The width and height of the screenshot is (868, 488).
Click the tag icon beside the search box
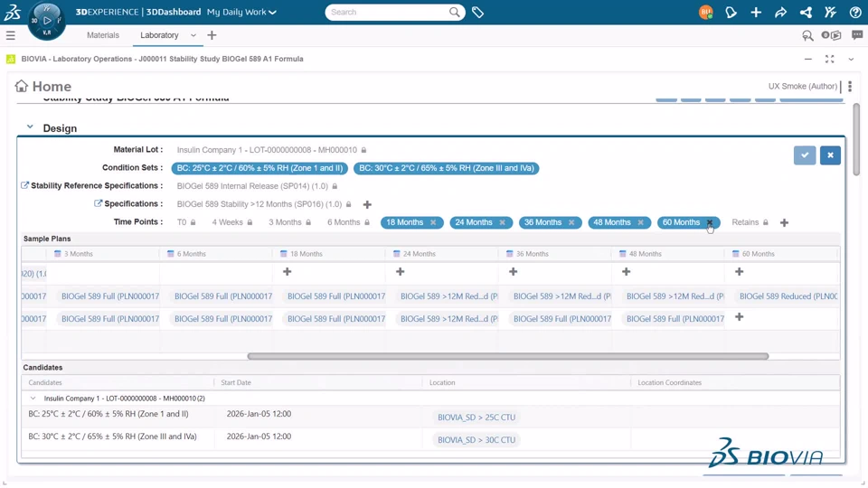tap(477, 12)
